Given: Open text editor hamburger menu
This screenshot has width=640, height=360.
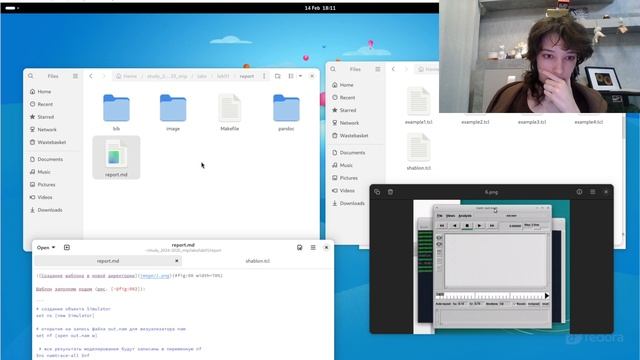Looking at the screenshot, I should pyautogui.click(x=313, y=247).
